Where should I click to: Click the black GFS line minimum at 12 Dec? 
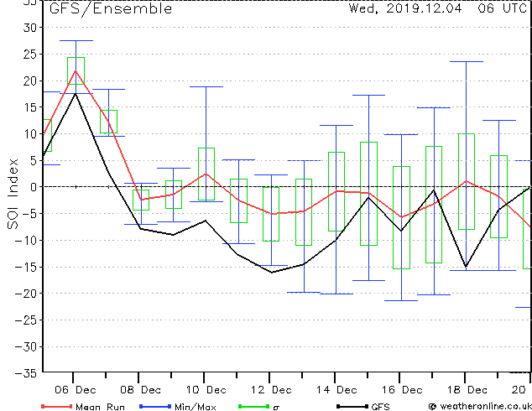(271, 272)
